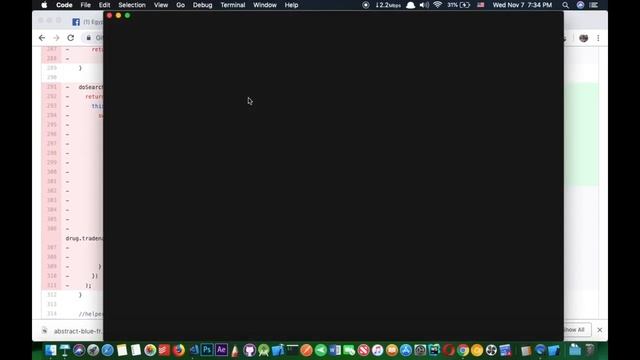The width and height of the screenshot is (640, 360).
Task: Click the yellow minimize button of dark window
Action: point(118,16)
